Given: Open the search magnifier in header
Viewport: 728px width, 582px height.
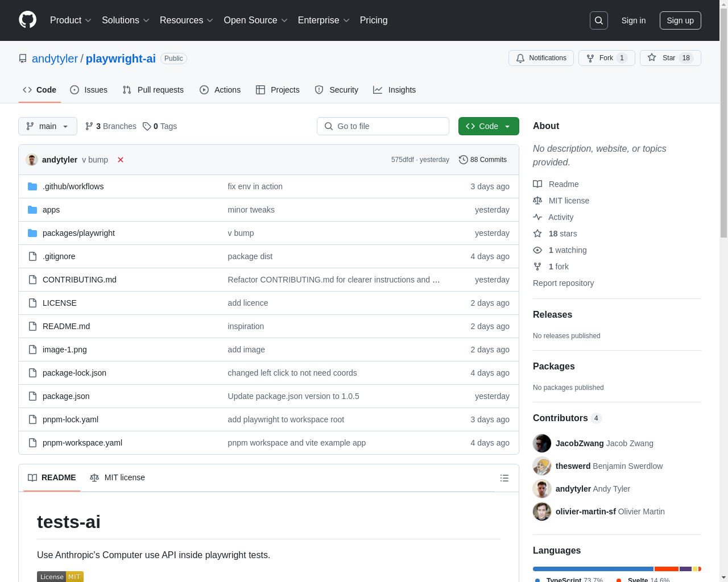Looking at the screenshot, I should click(599, 20).
